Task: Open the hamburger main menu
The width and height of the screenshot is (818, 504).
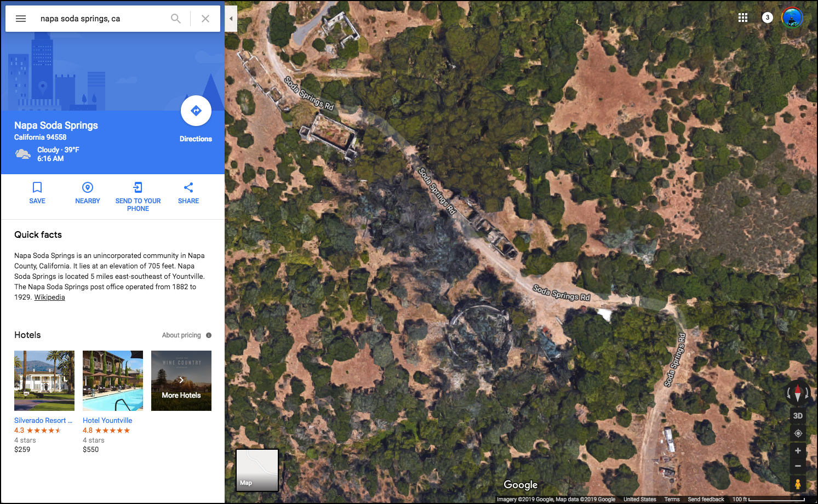Action: tap(21, 19)
